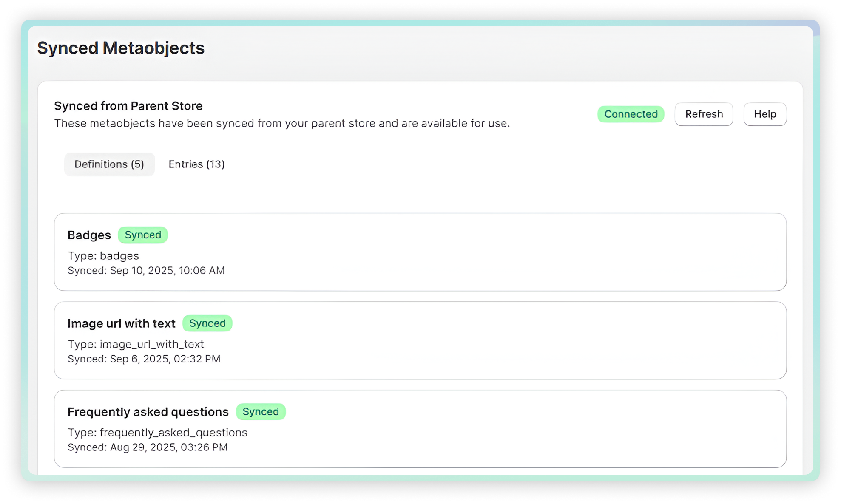Click the Sep 10, 2025 sync timestamp

(x=167, y=271)
